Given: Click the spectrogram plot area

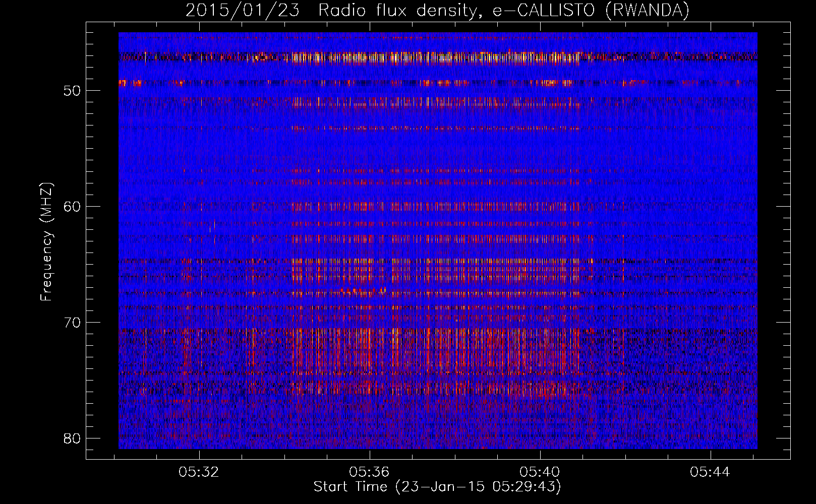Looking at the screenshot, I should pos(438,240).
